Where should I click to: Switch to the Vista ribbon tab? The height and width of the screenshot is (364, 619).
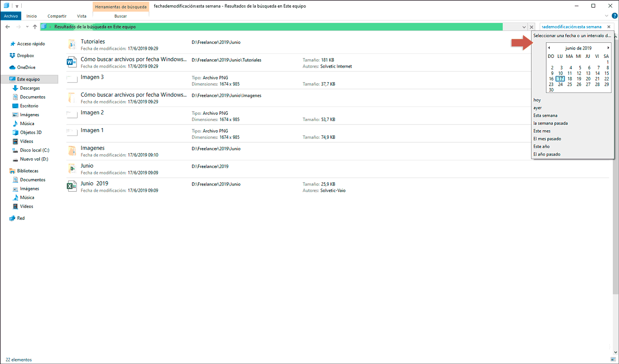81,15
